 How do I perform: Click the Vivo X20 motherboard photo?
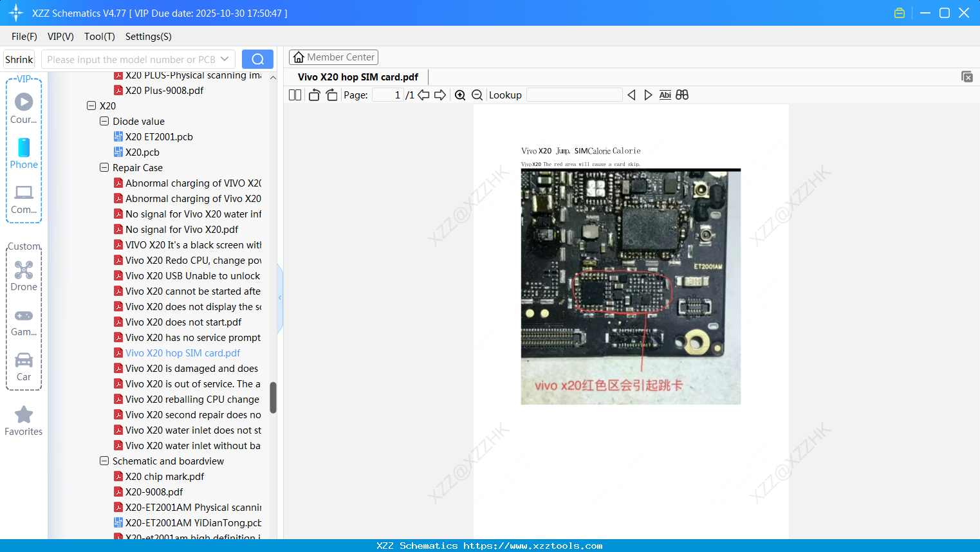631,286
